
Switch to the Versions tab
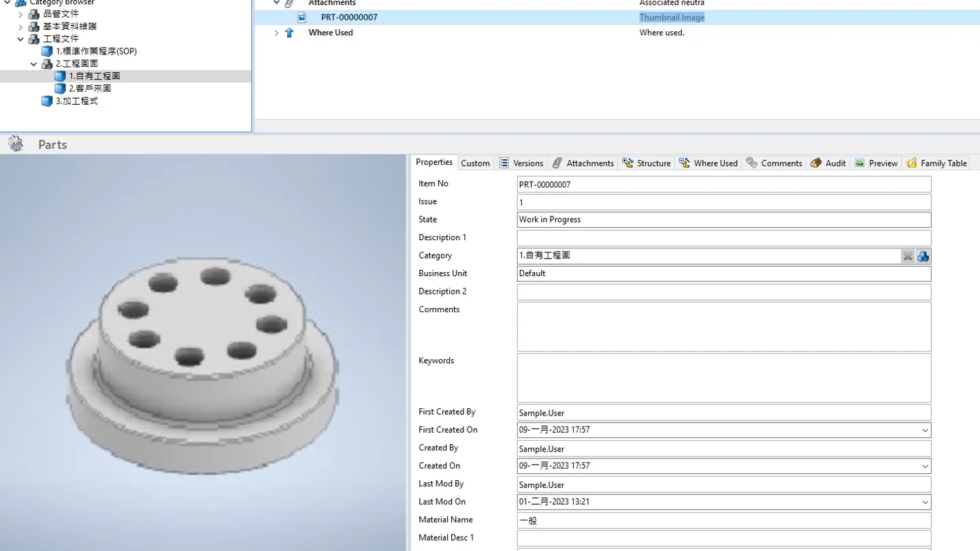click(521, 163)
